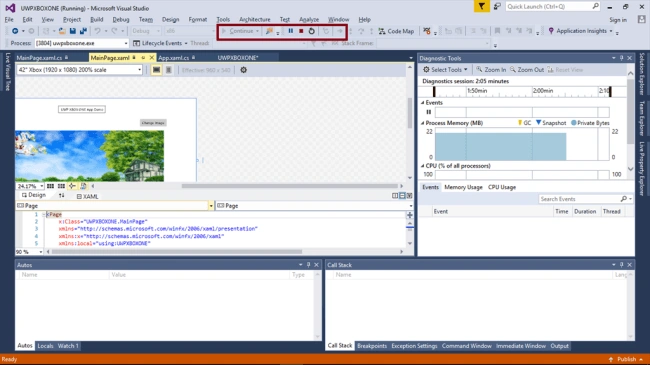The width and height of the screenshot is (650, 365).
Task: Collapse the Page node in XAML editor
Action: [44, 214]
